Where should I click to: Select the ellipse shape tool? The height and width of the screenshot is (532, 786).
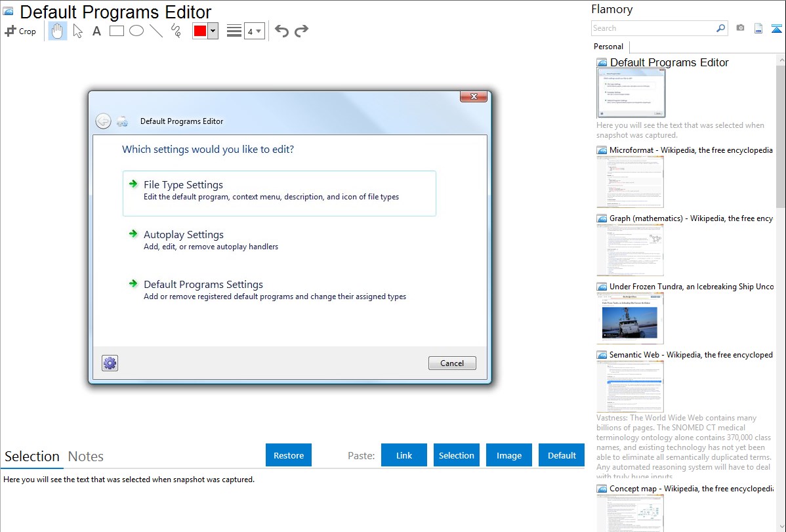(136, 31)
